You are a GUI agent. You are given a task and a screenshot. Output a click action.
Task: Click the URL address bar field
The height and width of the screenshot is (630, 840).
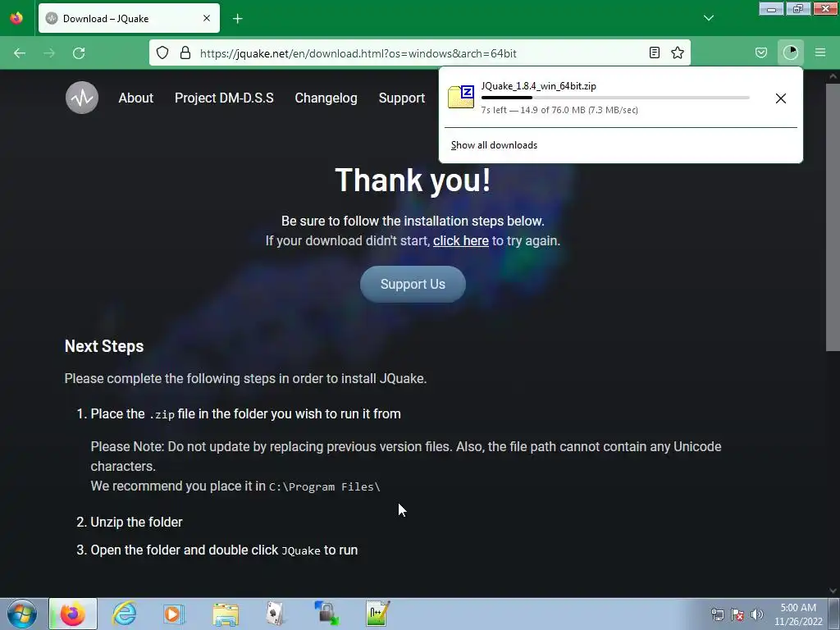(419, 53)
